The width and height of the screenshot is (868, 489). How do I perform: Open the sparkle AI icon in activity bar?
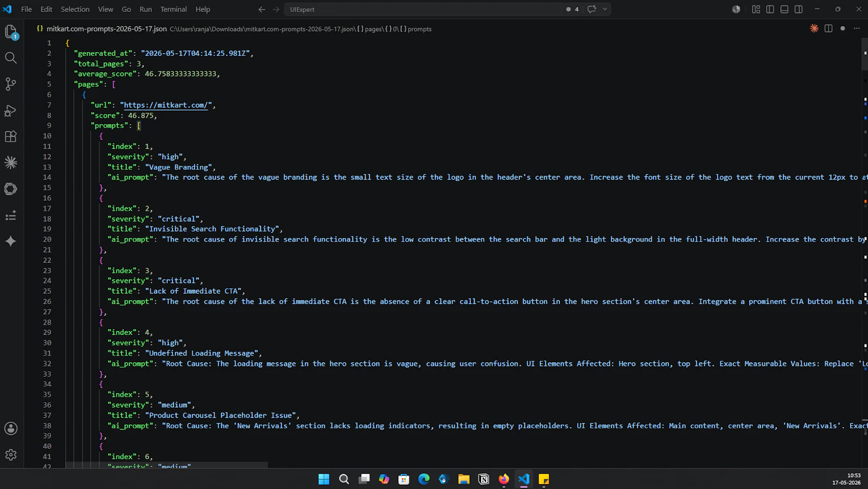(11, 241)
